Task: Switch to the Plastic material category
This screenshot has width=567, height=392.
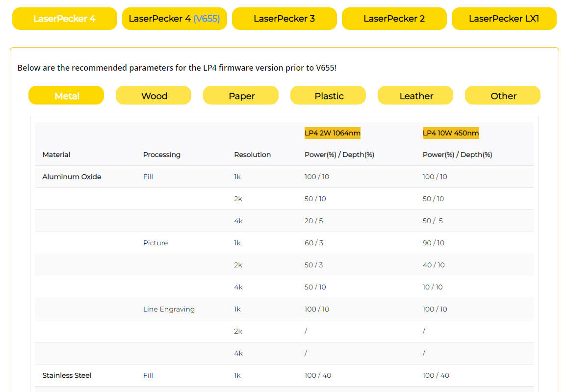Action: coord(328,96)
